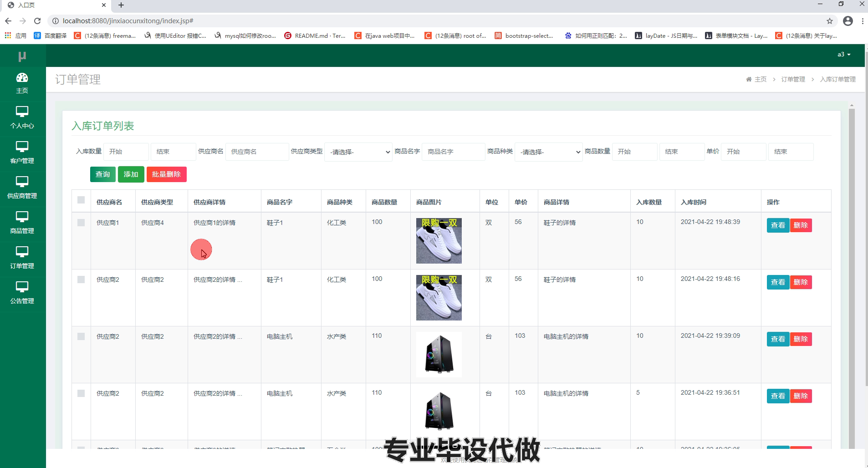Open Chrome profile avatar

point(848,21)
